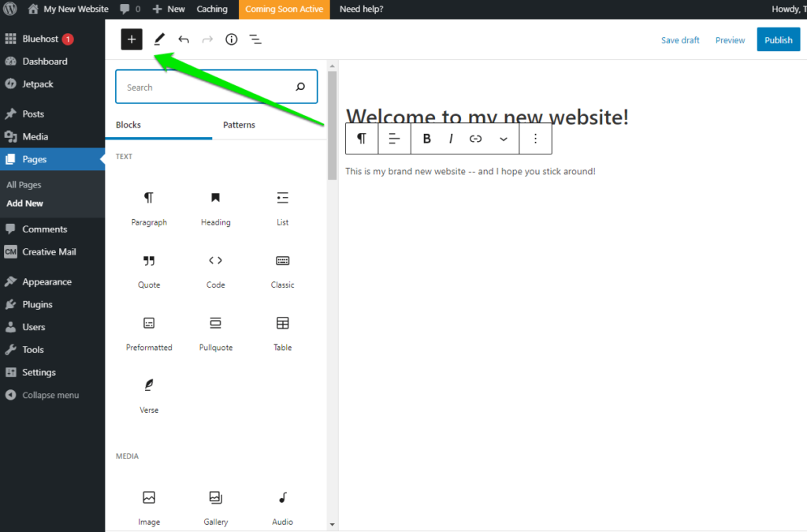The image size is (807, 532).
Task: Open Creative Mail
Action: (53, 251)
